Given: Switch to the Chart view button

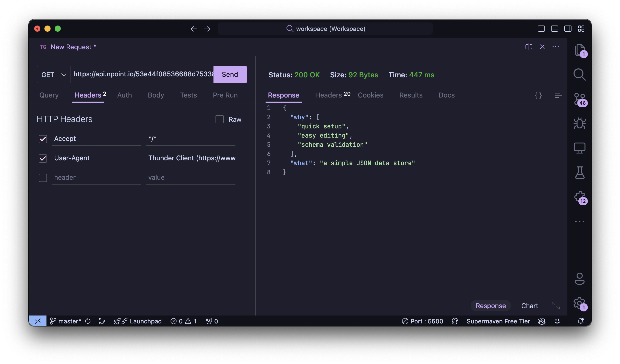Looking at the screenshot, I should pyautogui.click(x=530, y=306).
